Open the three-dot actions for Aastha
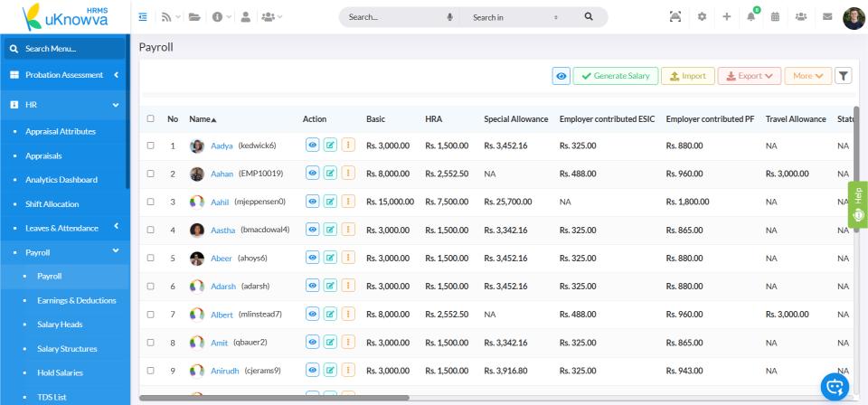868x405 pixels. (x=347, y=230)
